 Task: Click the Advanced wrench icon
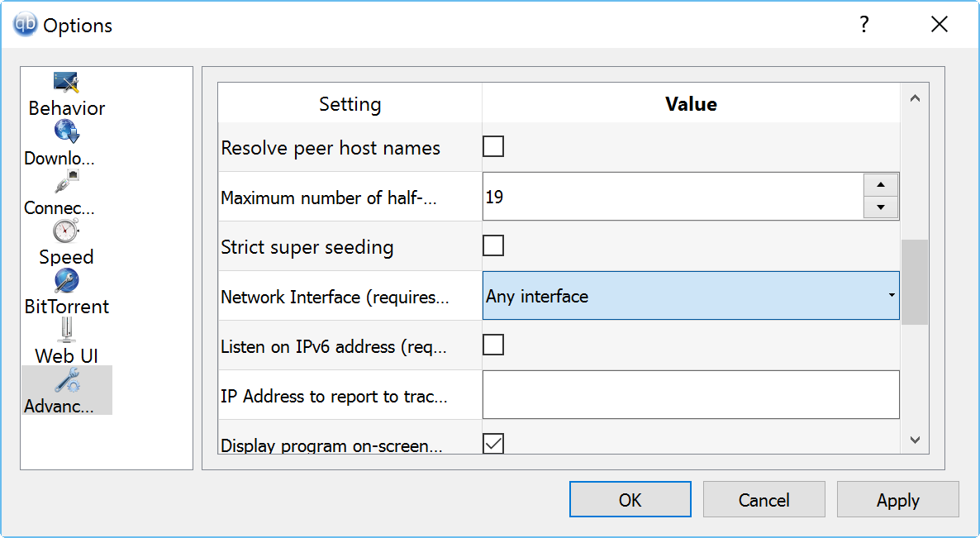pos(66,379)
